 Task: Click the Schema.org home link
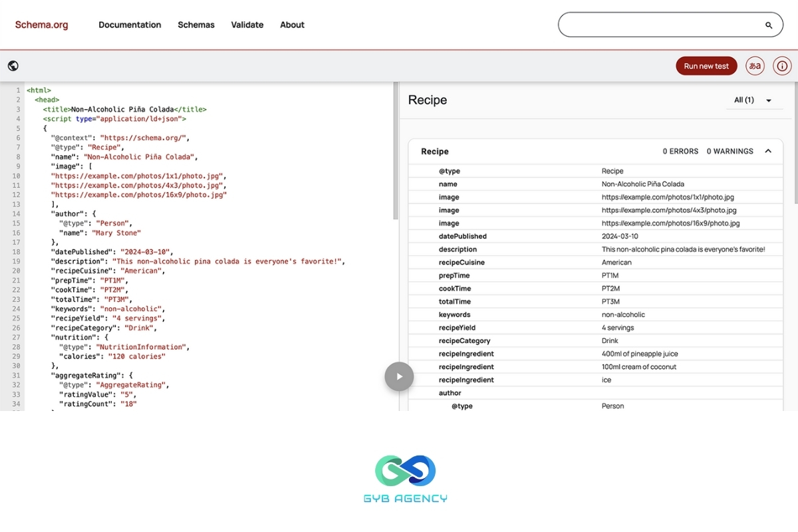(x=41, y=25)
